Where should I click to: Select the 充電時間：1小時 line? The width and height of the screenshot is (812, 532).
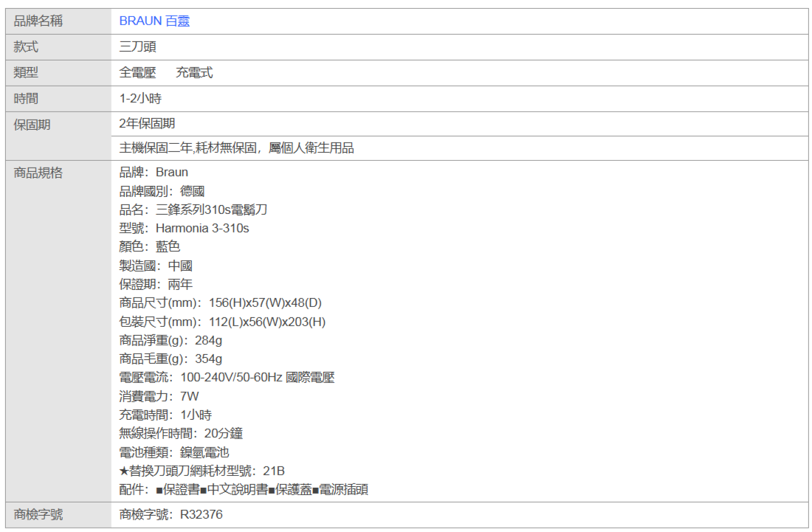[165, 415]
